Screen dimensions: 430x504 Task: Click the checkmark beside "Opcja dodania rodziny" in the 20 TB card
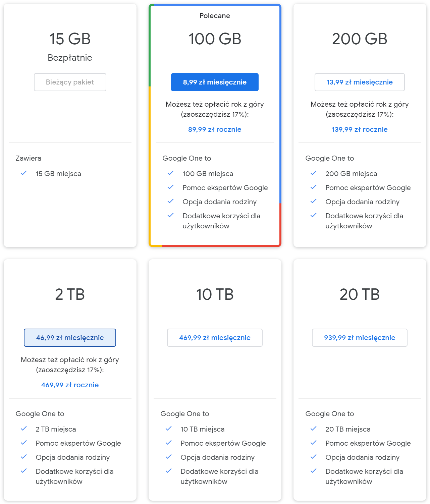click(x=314, y=457)
